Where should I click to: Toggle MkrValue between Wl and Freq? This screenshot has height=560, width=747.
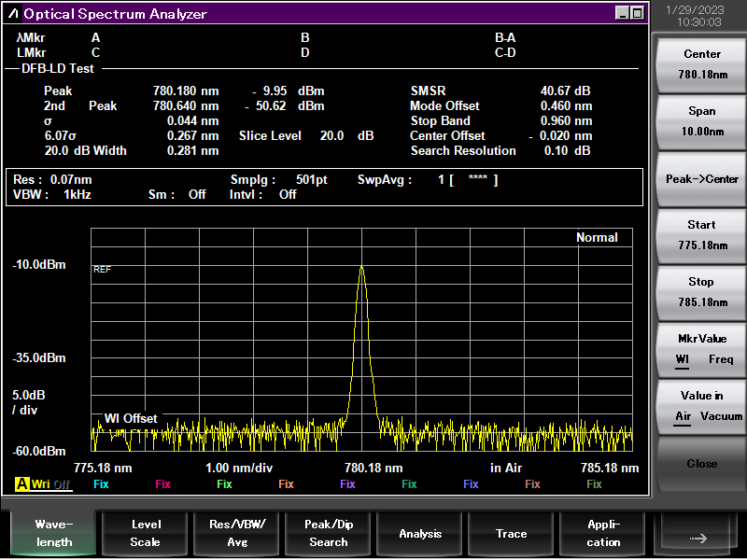(702, 349)
